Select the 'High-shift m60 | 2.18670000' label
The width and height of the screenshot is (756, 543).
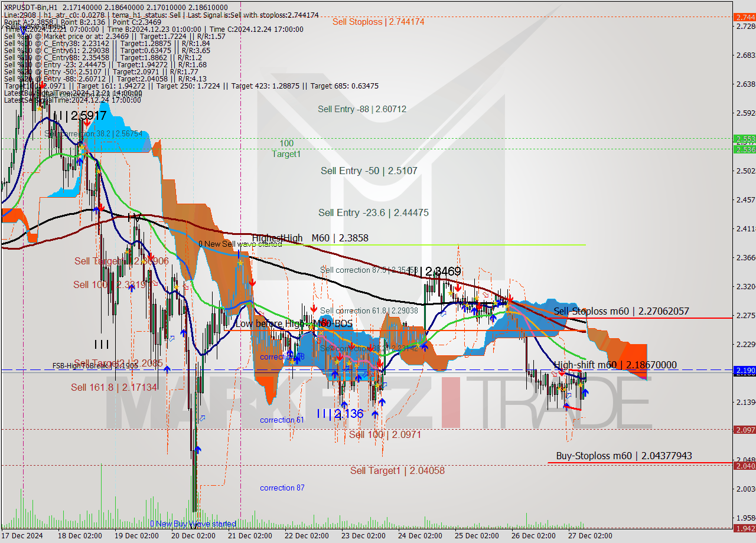615,365
